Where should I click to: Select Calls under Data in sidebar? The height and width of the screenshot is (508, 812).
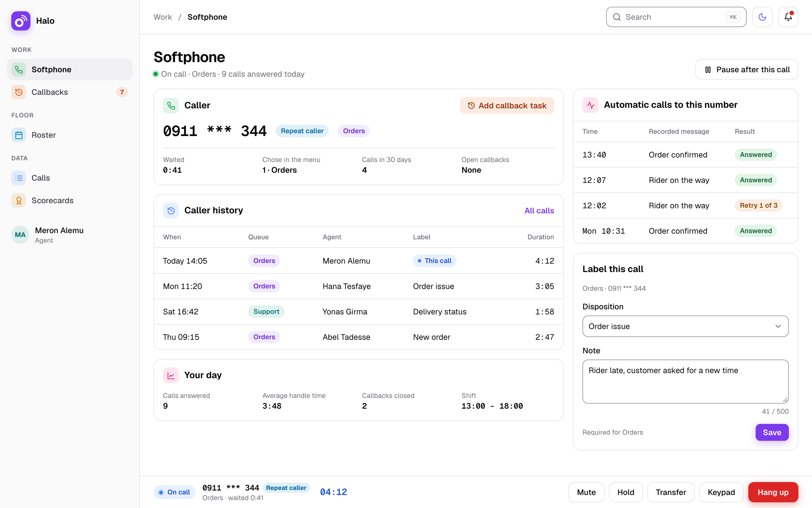click(69, 178)
